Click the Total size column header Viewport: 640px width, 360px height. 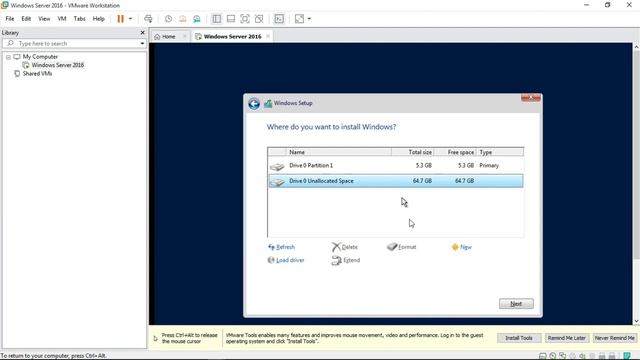coord(413,152)
